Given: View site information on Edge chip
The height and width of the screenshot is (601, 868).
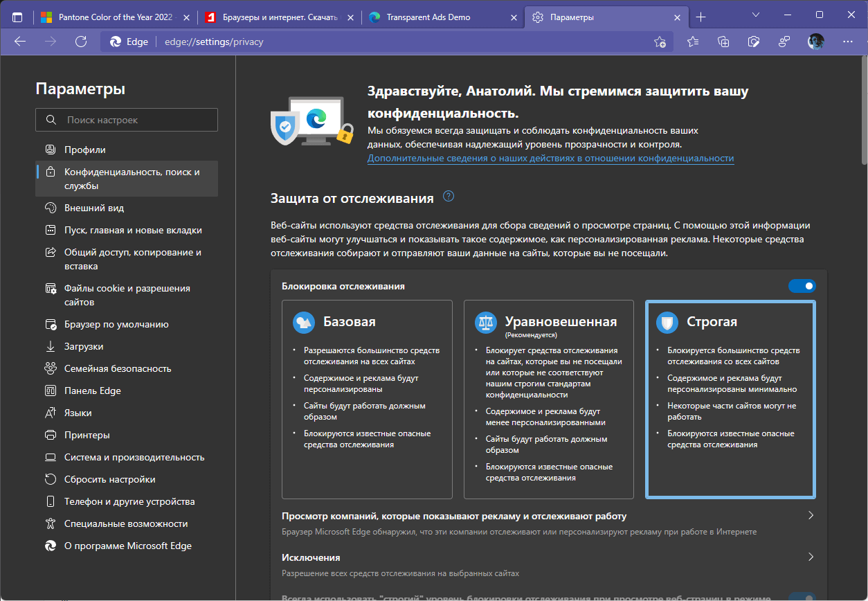Looking at the screenshot, I should [x=129, y=42].
